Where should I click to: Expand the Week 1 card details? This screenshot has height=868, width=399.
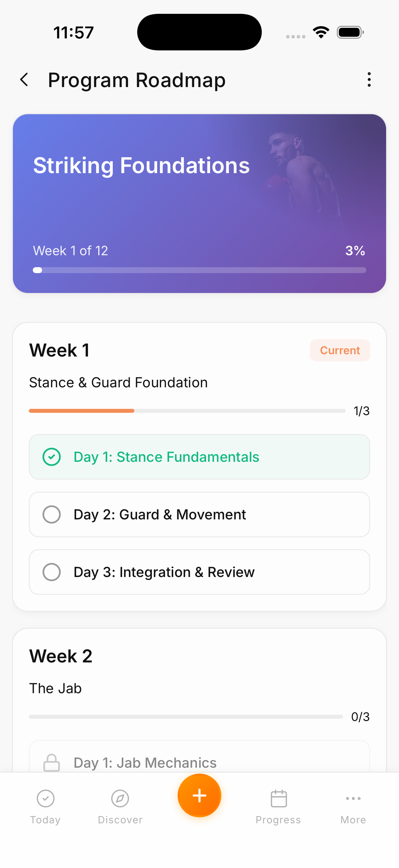(199, 350)
